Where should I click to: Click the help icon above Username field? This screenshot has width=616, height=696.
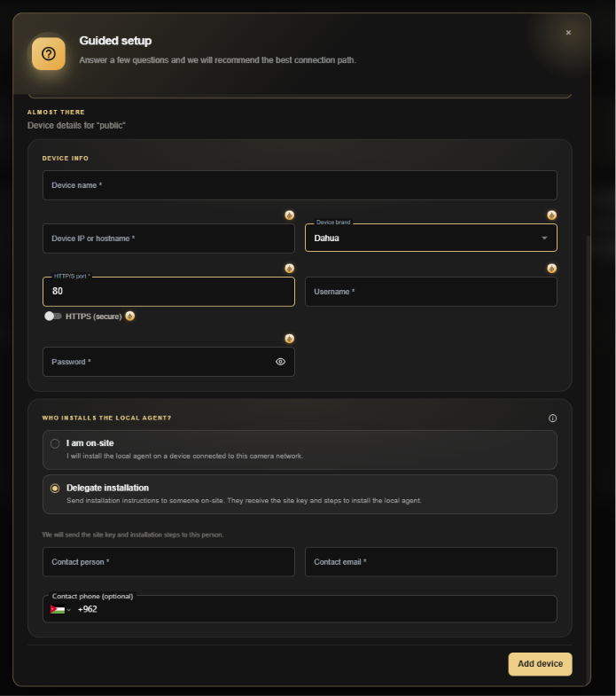551,269
